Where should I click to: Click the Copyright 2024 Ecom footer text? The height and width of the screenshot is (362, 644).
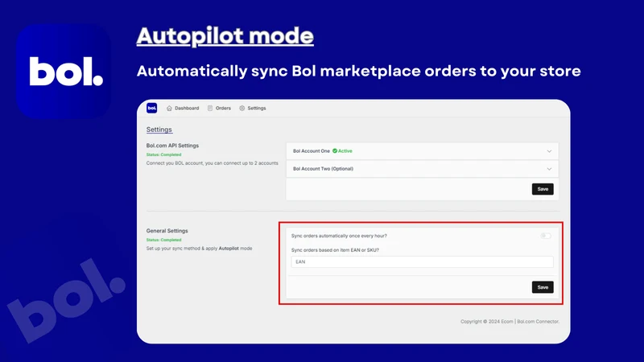tap(510, 322)
